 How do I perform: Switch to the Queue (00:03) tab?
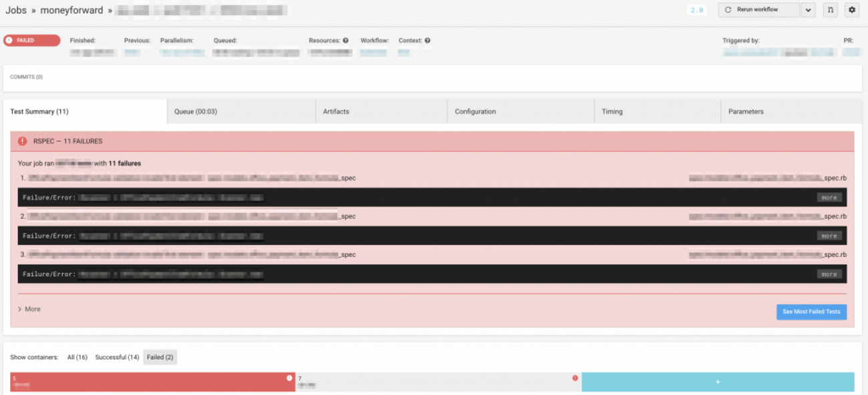point(241,111)
